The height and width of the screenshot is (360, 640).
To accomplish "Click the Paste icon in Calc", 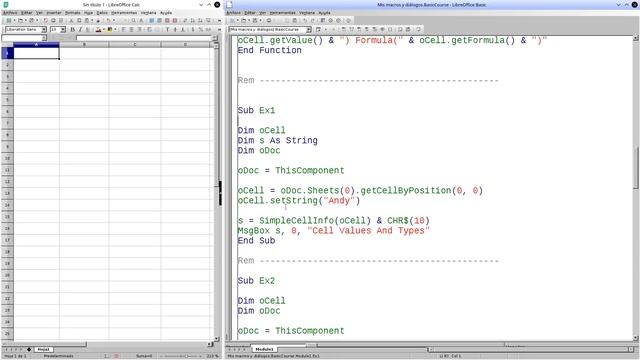I will 87,20.
